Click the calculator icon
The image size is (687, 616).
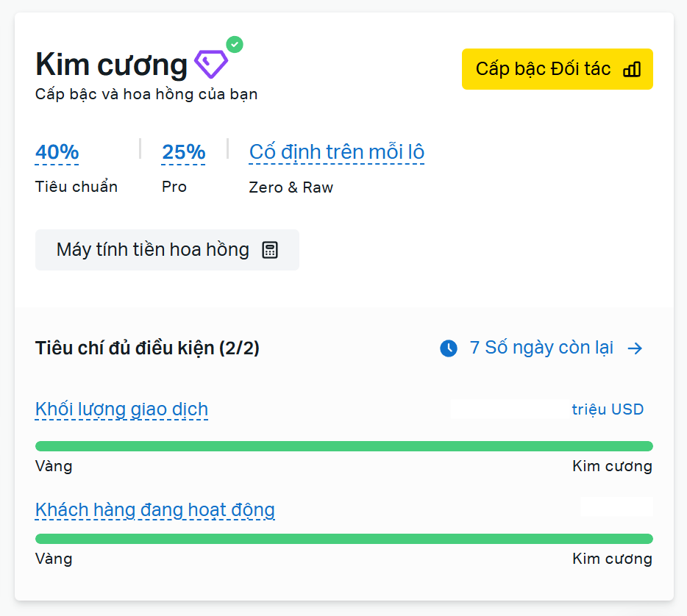(270, 250)
